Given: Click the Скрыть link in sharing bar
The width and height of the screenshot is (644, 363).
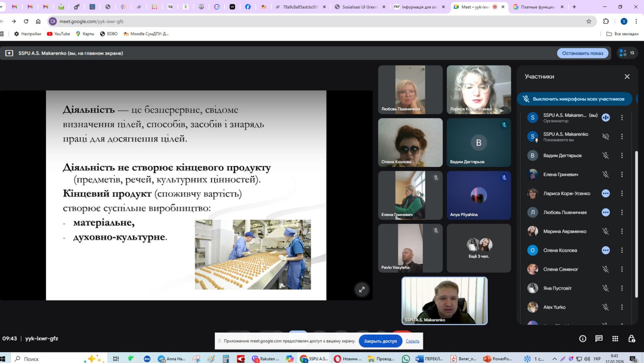Looking at the screenshot, I should (412, 341).
